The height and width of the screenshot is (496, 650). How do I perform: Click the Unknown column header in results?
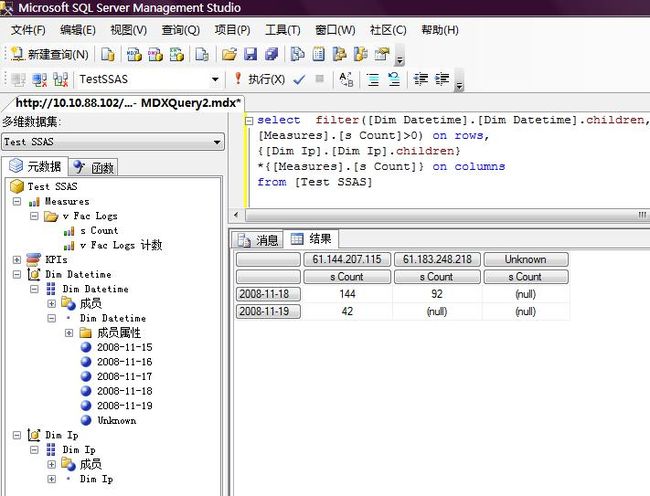click(526, 259)
